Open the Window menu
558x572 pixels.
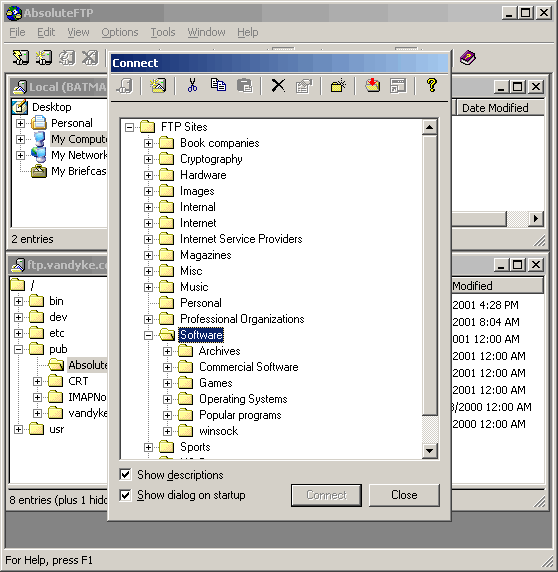[x=206, y=32]
